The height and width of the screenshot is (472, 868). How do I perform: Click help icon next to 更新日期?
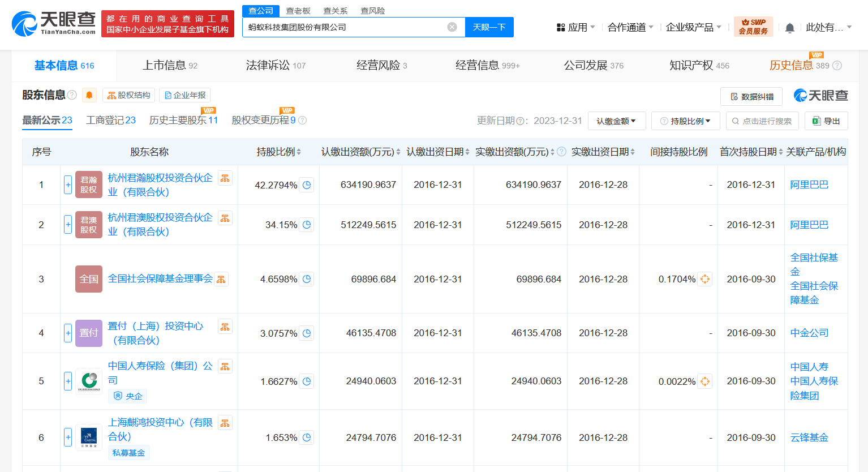(x=520, y=121)
